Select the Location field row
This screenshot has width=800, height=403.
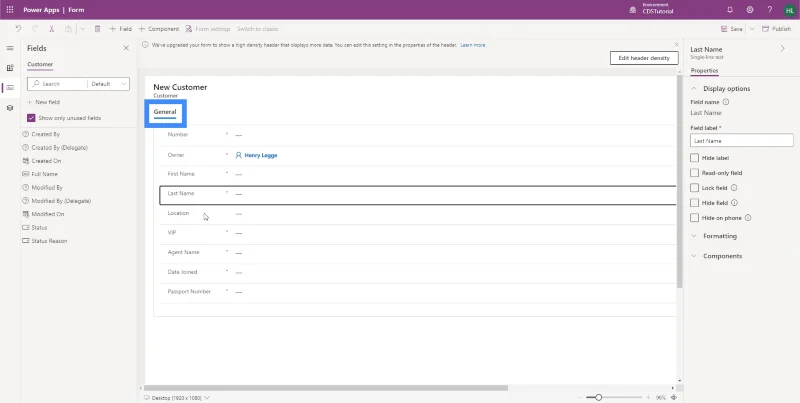coord(418,214)
